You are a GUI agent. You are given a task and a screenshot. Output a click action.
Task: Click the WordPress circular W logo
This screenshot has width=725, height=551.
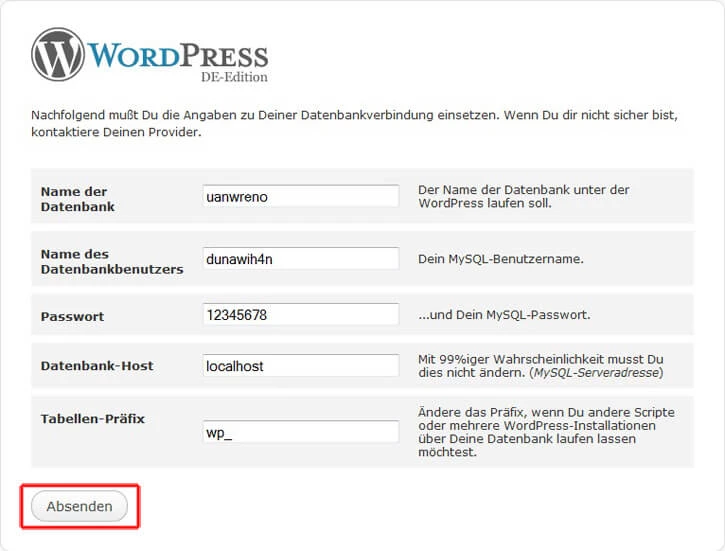[x=58, y=54]
